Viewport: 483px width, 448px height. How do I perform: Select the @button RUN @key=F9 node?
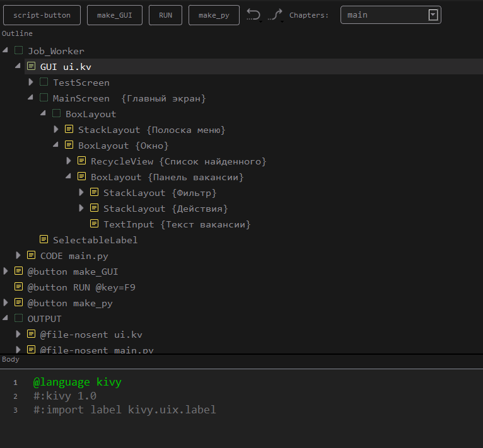[x=81, y=287]
